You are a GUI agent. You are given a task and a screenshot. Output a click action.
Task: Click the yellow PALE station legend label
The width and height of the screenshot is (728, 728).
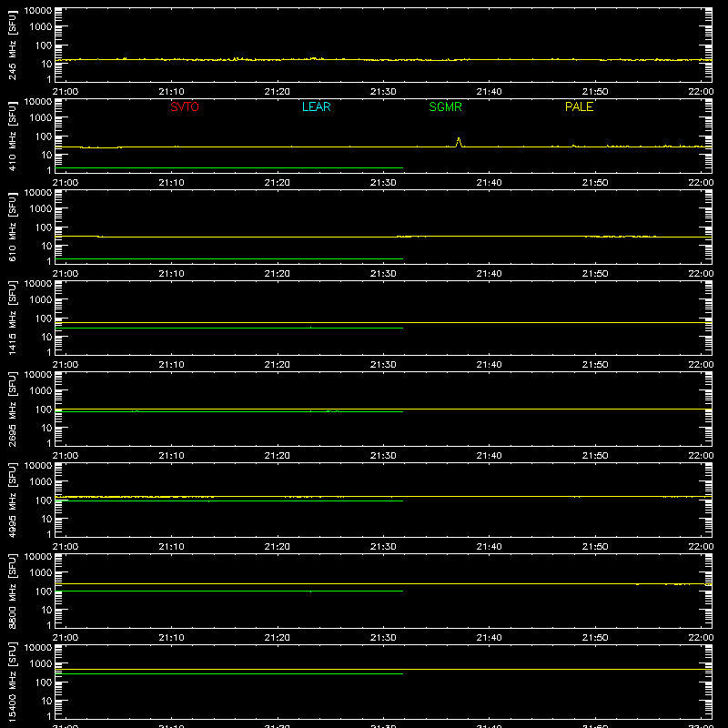point(579,106)
